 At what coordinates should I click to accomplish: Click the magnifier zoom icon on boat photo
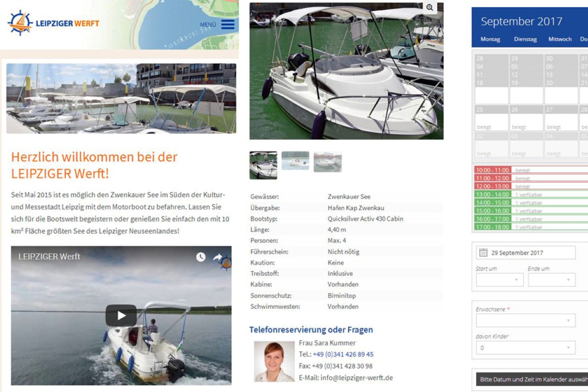pyautogui.click(x=430, y=8)
